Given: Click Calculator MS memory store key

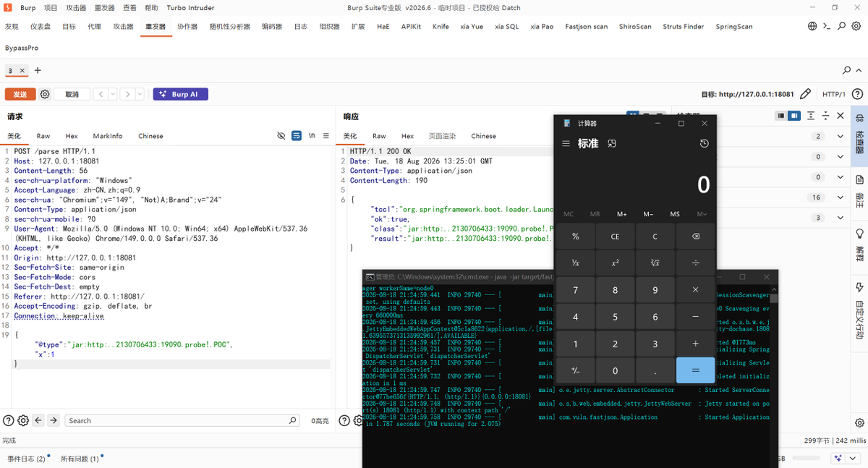Looking at the screenshot, I should point(675,214).
